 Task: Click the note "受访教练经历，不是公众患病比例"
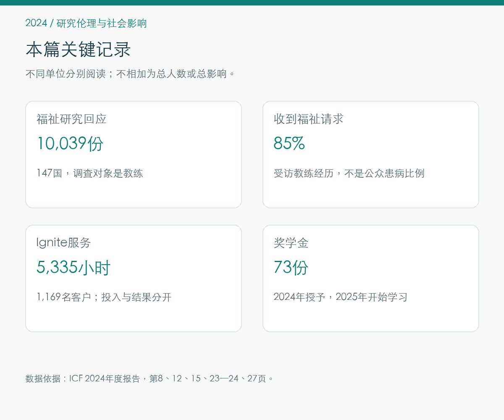click(349, 173)
